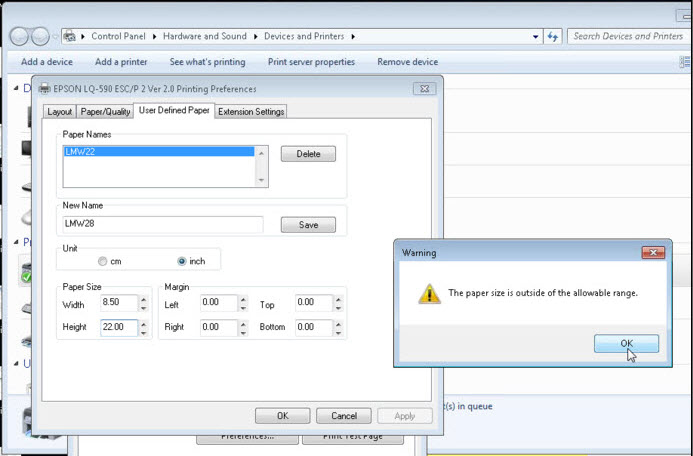Click the Top margin stepper arrows
The height and width of the screenshot is (456, 693).
[x=339, y=302]
